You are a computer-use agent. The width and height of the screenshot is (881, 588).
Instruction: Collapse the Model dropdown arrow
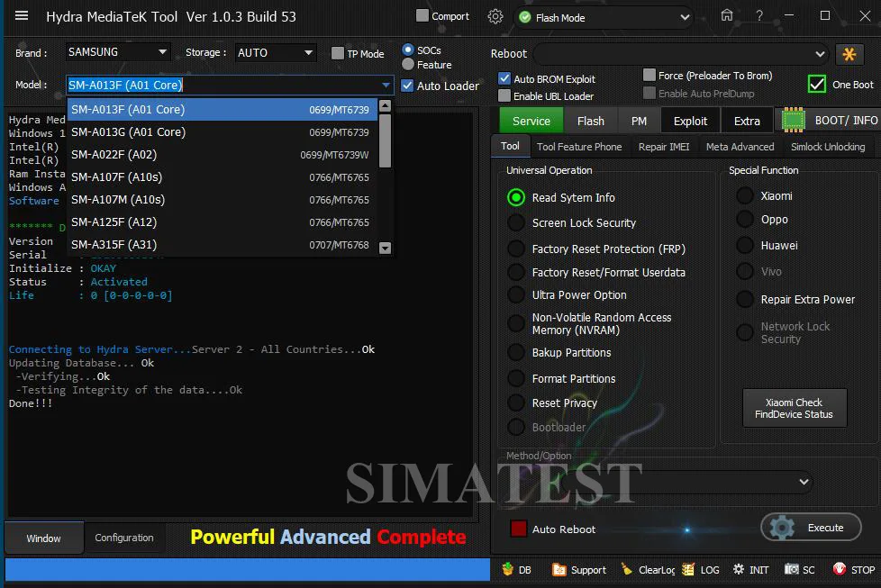click(x=386, y=86)
